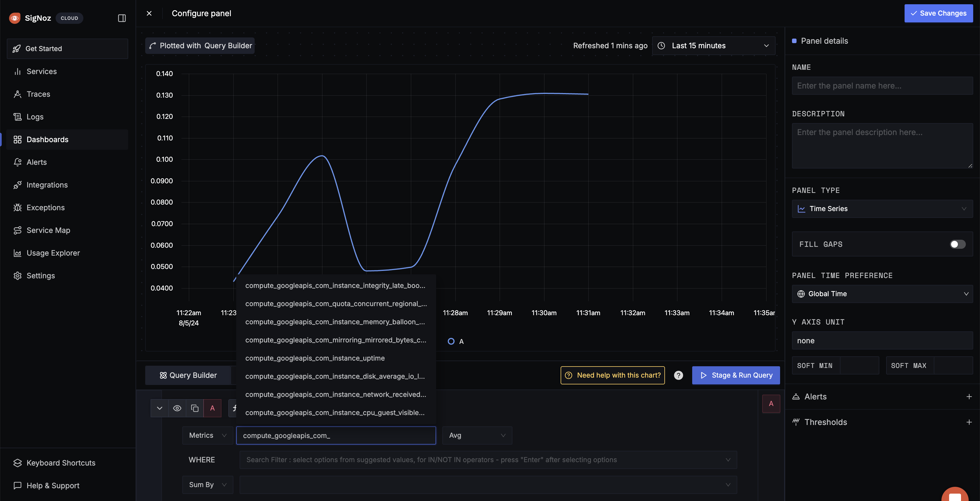Screen dimensions: 980x501
Task: Click the Thresholds icon in Panel details
Action: point(796,422)
